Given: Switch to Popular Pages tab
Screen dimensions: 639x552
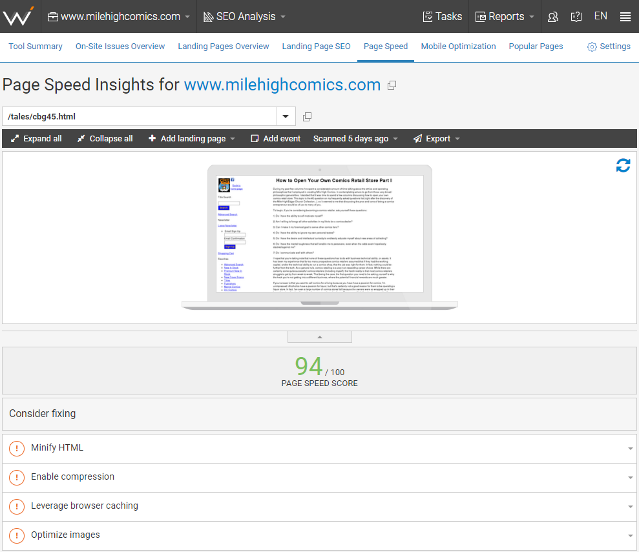Looking at the screenshot, I should pos(536,46).
